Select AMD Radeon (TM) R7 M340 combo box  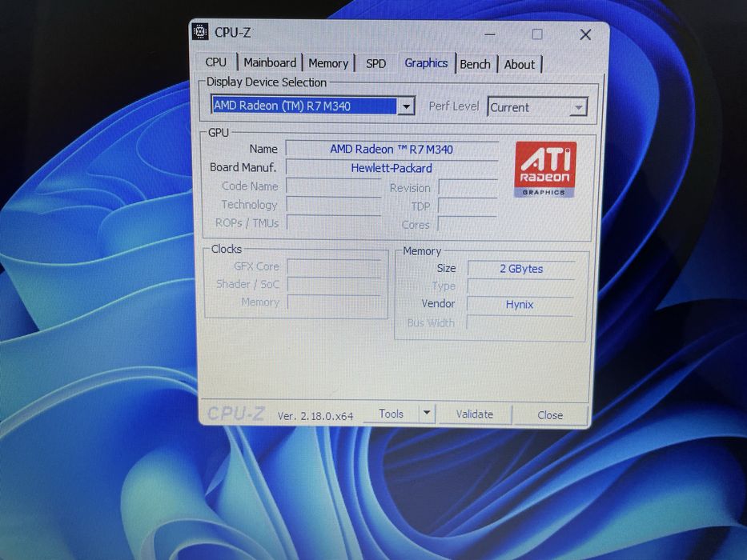[x=312, y=106]
